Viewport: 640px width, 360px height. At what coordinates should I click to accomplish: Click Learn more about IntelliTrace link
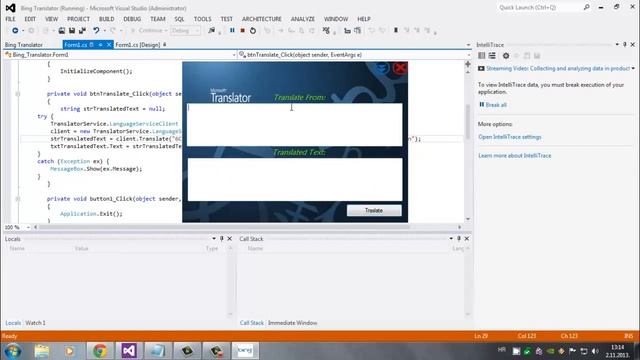pos(514,156)
